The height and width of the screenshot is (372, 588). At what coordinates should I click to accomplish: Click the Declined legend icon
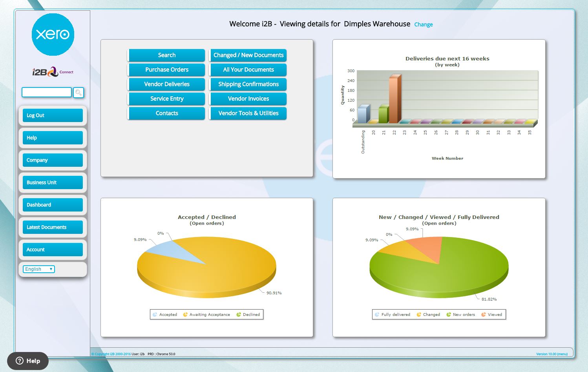[x=239, y=315]
